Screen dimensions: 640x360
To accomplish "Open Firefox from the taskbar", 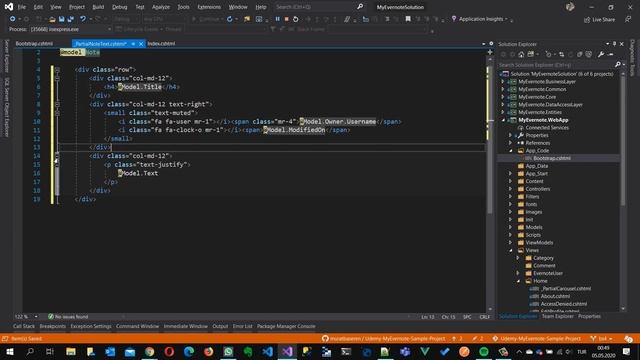I will [209, 351].
